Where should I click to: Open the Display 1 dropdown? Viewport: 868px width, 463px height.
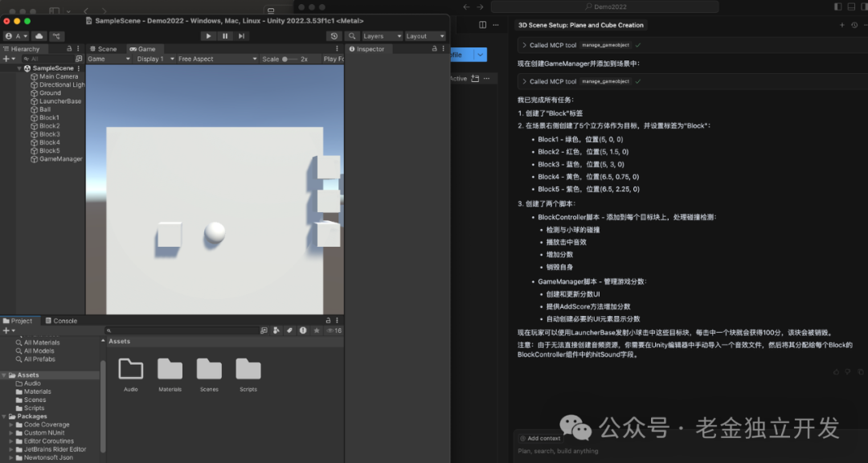click(x=154, y=59)
